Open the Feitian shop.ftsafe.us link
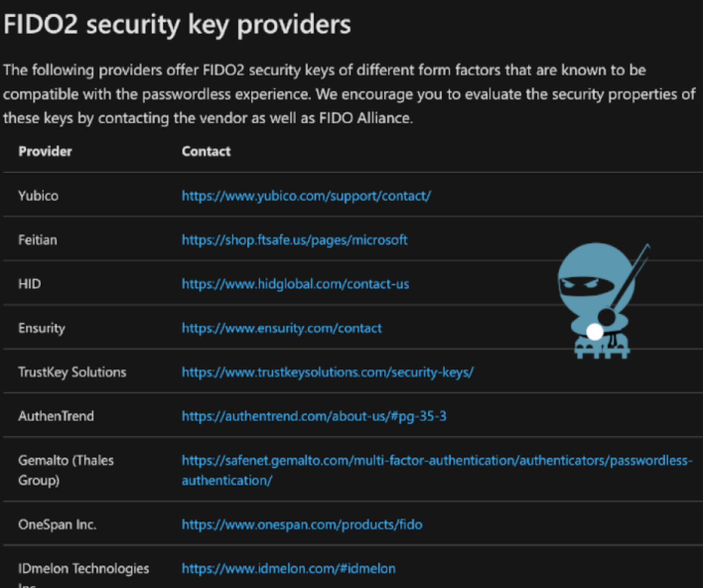 [x=294, y=240]
